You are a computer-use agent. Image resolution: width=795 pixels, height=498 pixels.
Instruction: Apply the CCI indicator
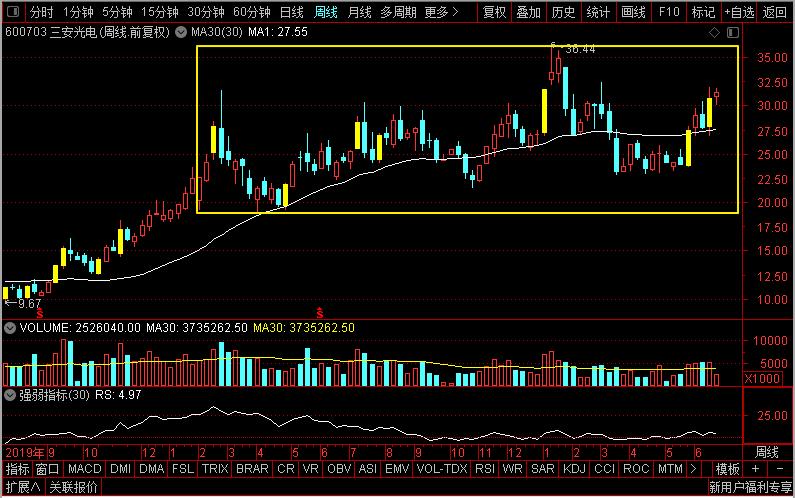(x=604, y=469)
